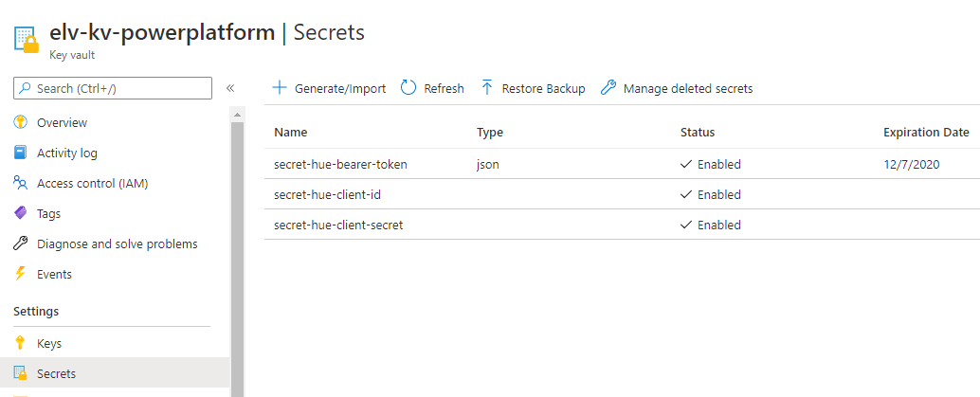The image size is (980, 397).
Task: Click Enabled status of secret-hue-bearer-token
Action: point(711,165)
